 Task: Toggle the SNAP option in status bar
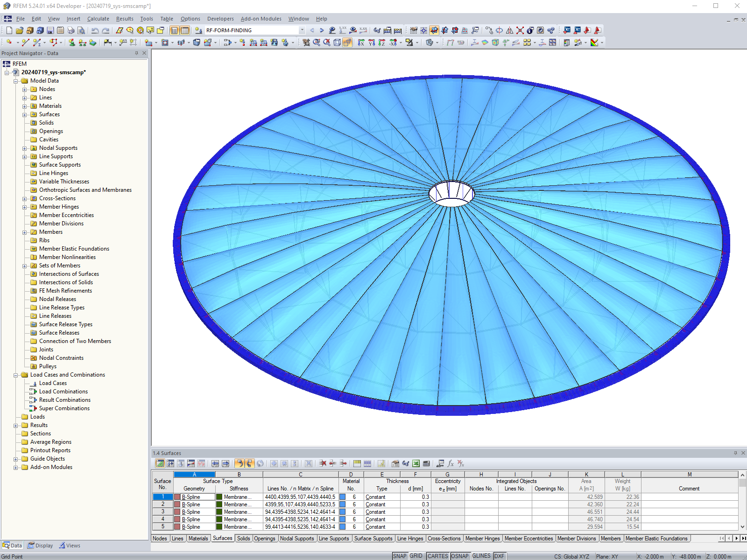400,556
